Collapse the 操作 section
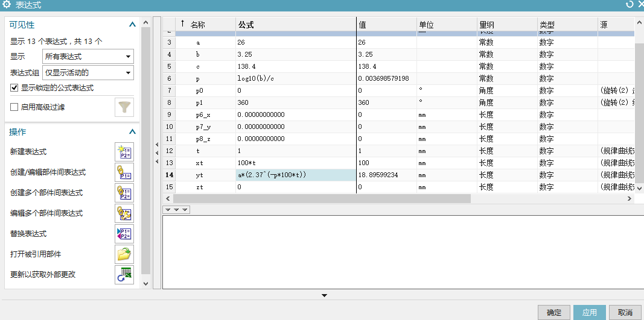644x320 pixels. click(x=132, y=132)
